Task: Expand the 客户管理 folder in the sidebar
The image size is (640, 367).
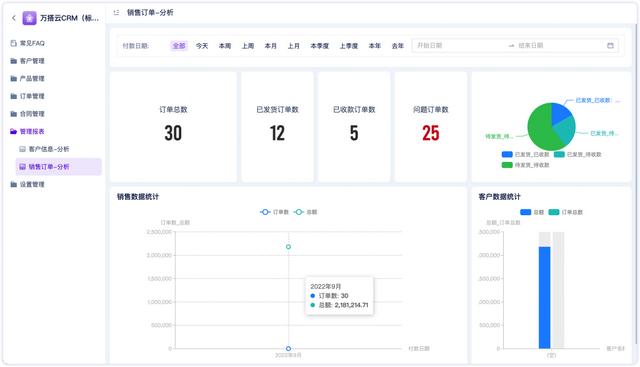Action: click(27, 61)
